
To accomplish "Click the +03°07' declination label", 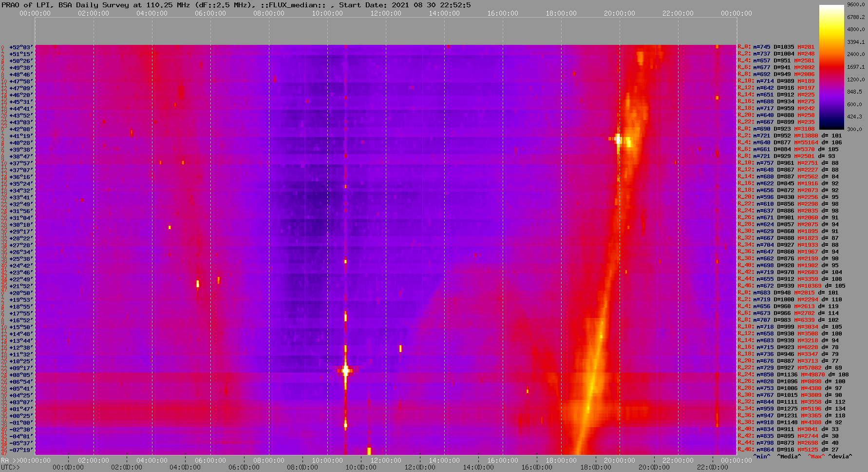I will [x=21, y=402].
